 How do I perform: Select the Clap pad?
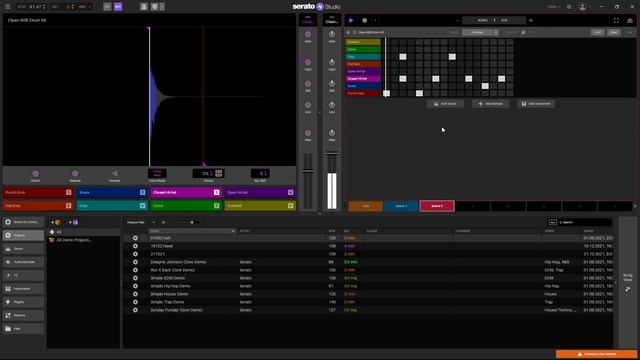[x=111, y=206]
